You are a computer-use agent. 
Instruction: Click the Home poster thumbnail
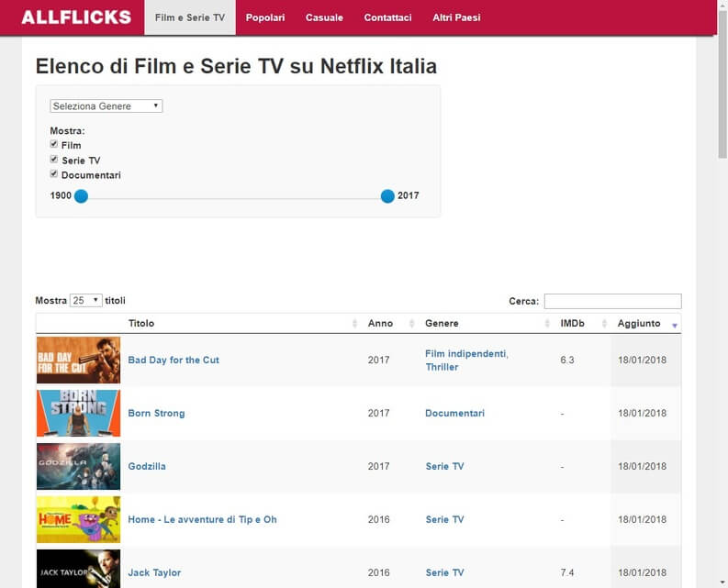(x=78, y=519)
